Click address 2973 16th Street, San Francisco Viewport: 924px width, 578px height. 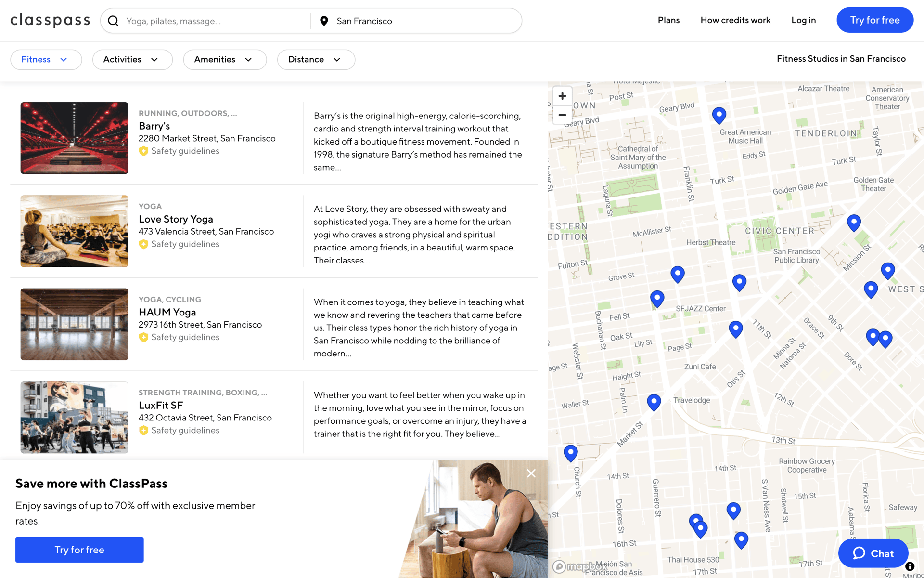(x=200, y=325)
